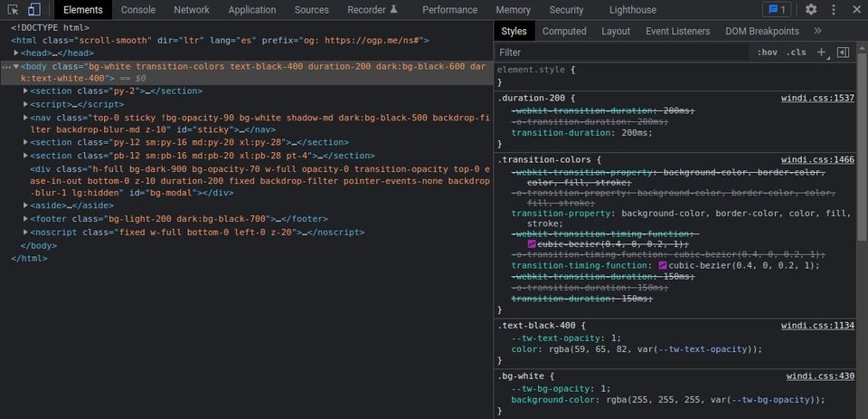Open the Recorder tab
This screenshot has width=868, height=419.
372,10
